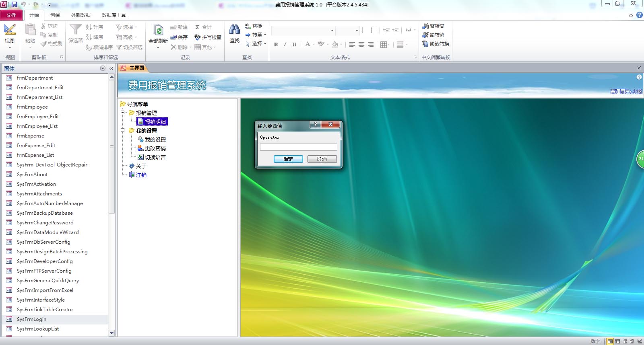Click the navigation pane scroll-down arrow
This screenshot has width=644, height=345.
pos(112,333)
